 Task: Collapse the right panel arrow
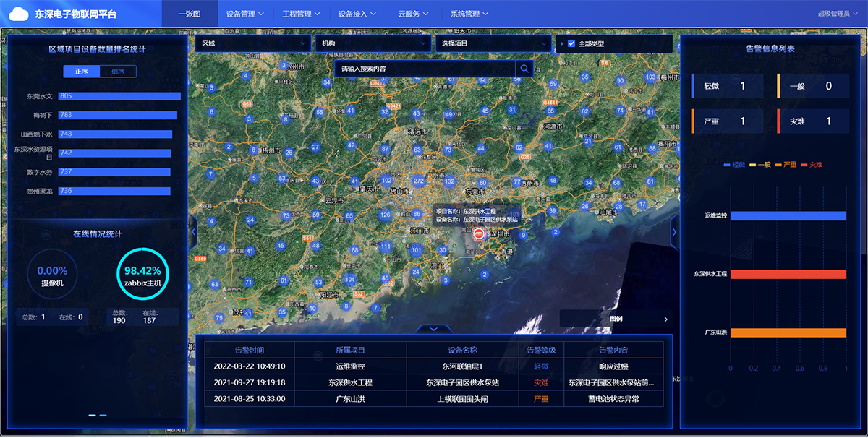(675, 231)
